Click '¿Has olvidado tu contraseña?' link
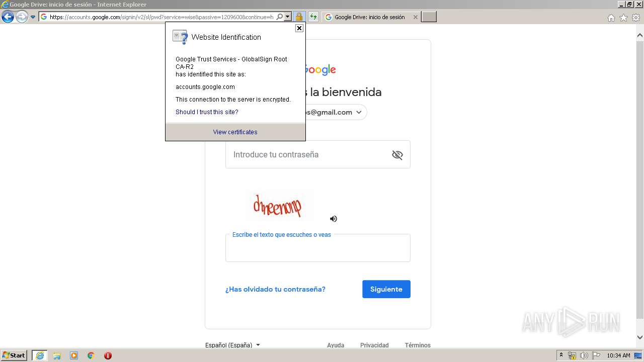This screenshot has height=362, width=644. [x=275, y=289]
